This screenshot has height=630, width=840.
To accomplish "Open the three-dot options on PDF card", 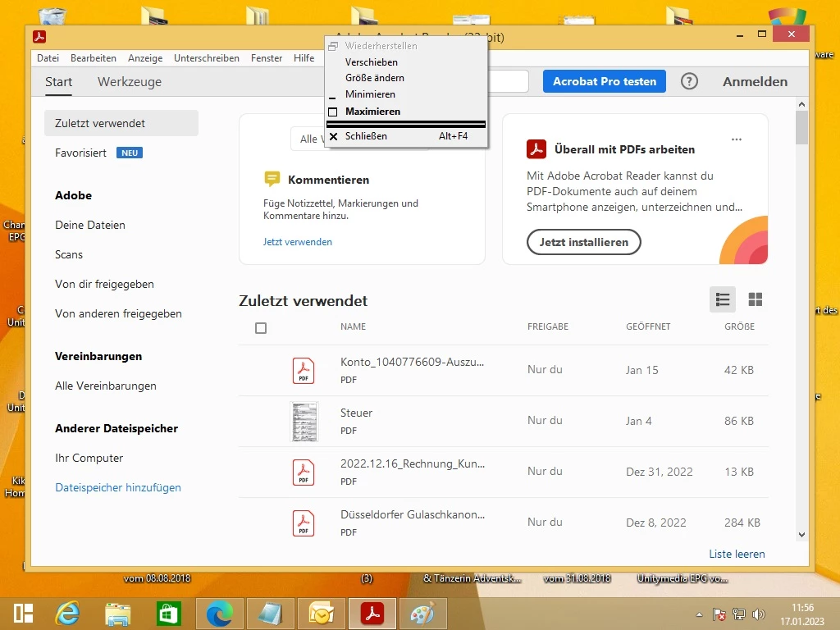I will coord(737,139).
